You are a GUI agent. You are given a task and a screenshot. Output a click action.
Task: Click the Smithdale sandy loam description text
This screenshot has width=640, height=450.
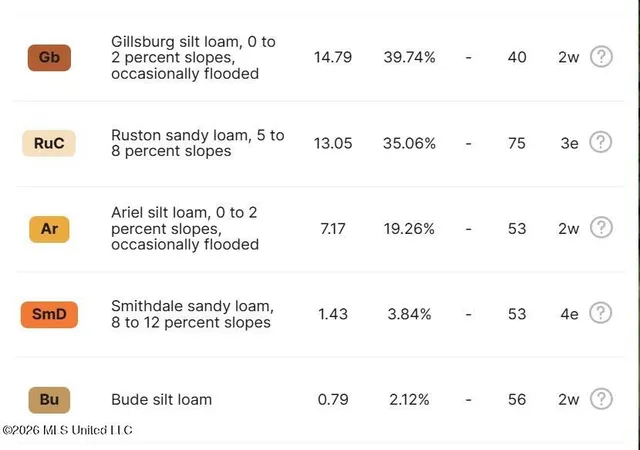pos(192,314)
